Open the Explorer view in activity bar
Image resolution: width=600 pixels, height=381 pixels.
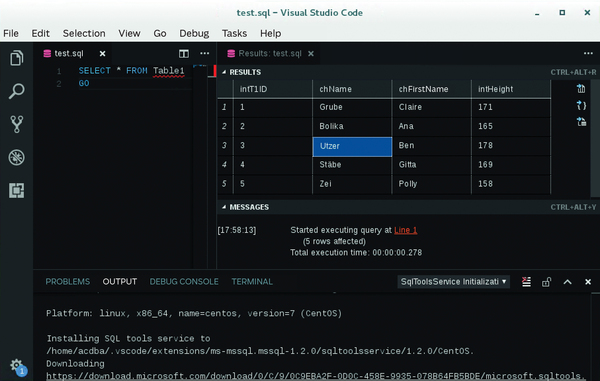[16, 58]
